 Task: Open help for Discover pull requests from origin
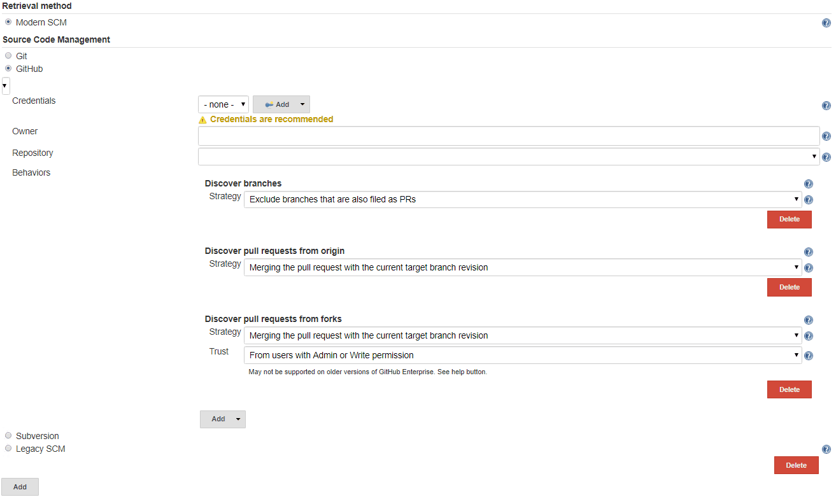(x=809, y=252)
